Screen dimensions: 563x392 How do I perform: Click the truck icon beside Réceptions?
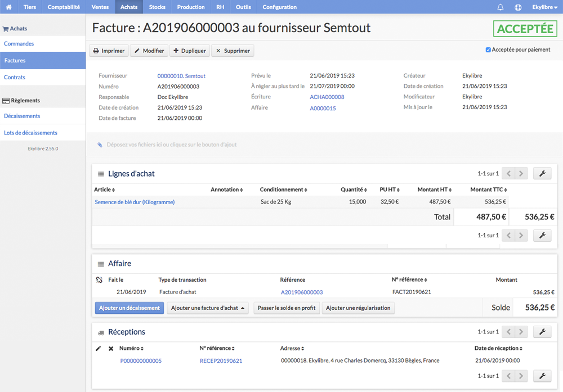[x=101, y=333]
